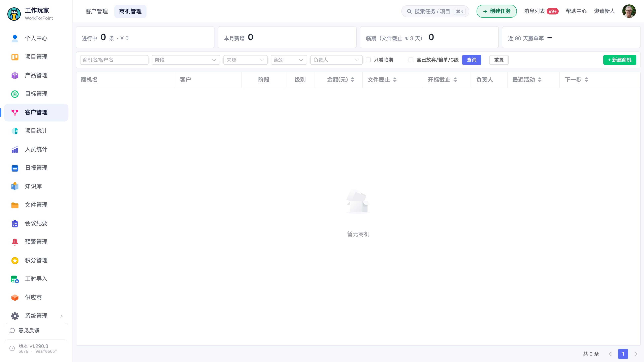Switch to the 客户管理 top tab
644x362 pixels.
tap(97, 11)
